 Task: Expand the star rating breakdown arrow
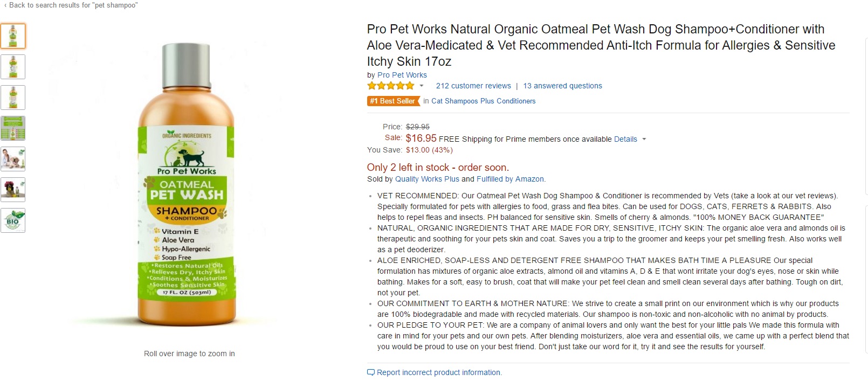tap(422, 86)
